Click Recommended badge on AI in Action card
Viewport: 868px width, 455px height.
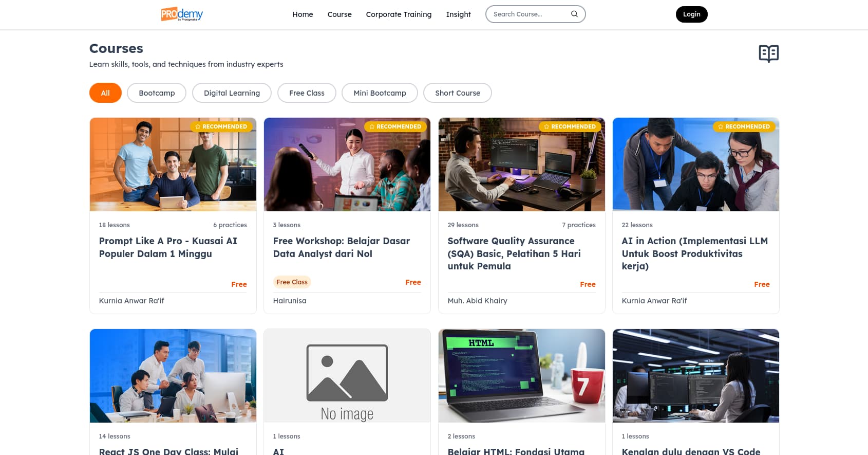coord(744,126)
